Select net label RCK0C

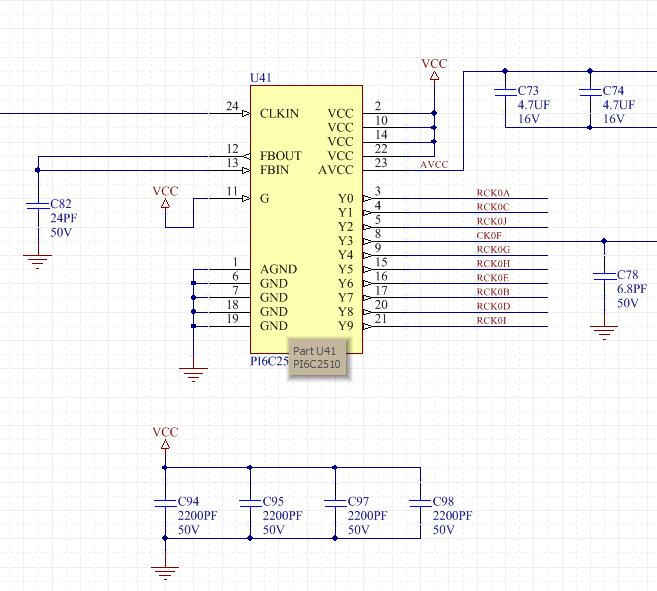(x=493, y=207)
